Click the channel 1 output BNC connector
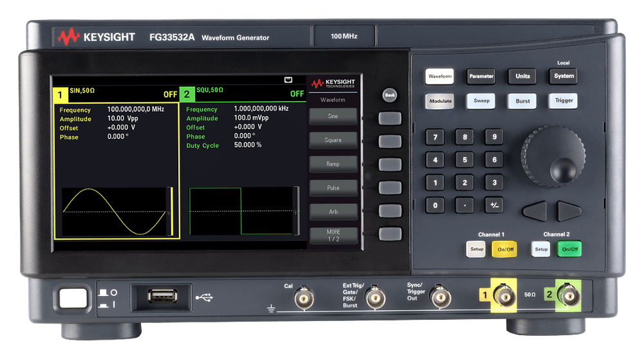This screenshot has height=359, width=644. tap(504, 296)
